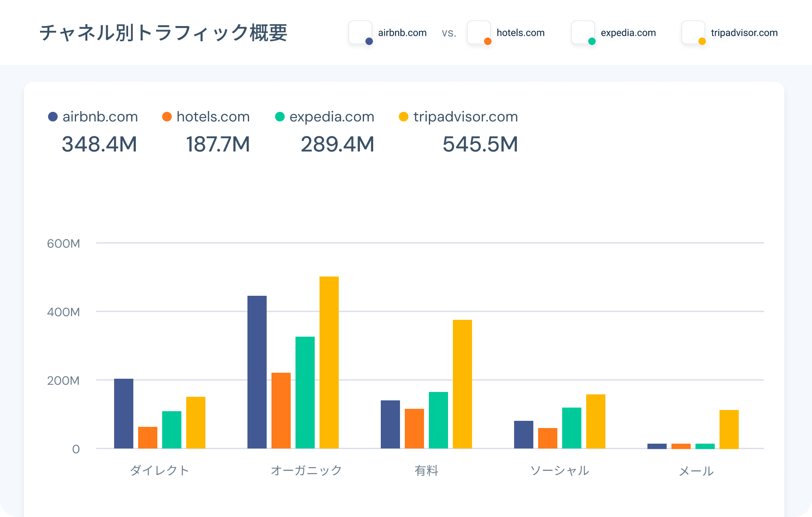Click the blue airbnb bar in オーガニック

(257, 372)
